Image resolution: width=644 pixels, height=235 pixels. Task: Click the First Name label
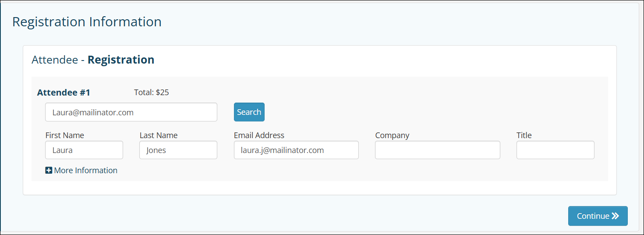click(64, 135)
